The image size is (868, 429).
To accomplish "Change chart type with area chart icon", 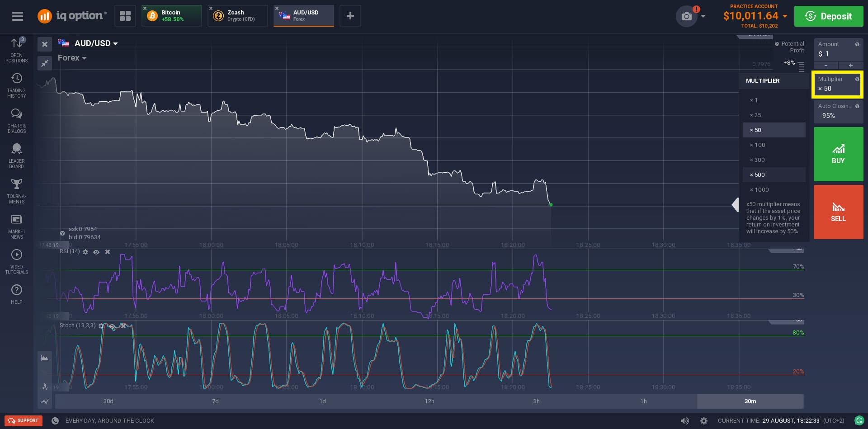I will coord(45,358).
